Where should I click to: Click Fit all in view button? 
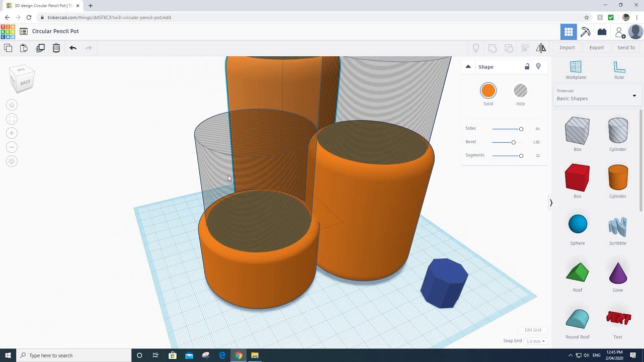tap(12, 119)
